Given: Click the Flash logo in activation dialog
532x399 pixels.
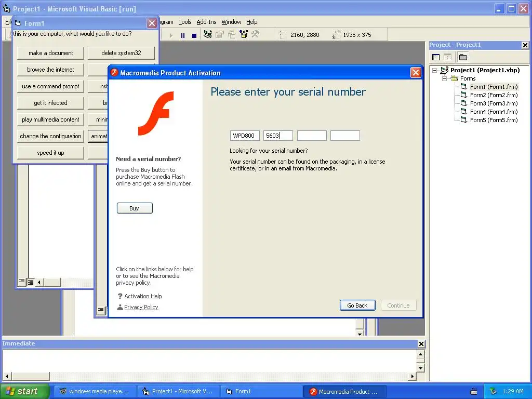Looking at the screenshot, I should pyautogui.click(x=156, y=113).
